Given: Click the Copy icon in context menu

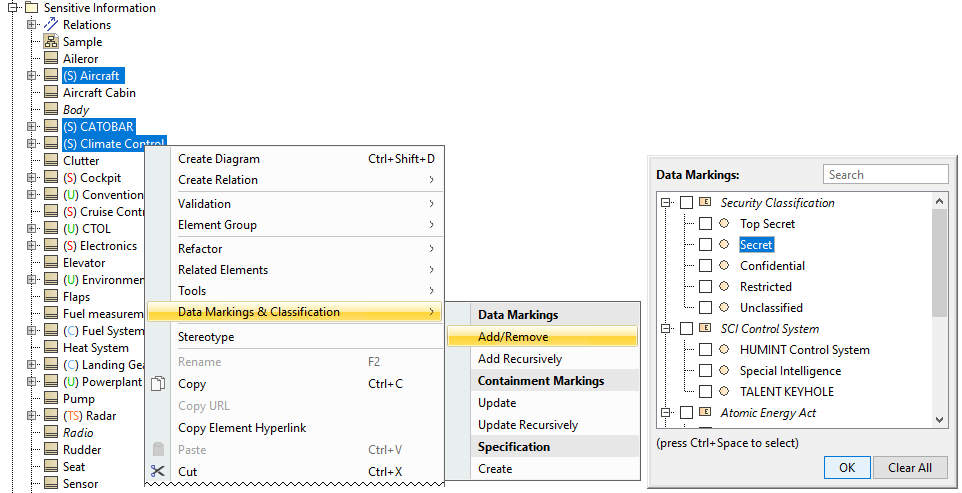Looking at the screenshot, I should (x=157, y=384).
